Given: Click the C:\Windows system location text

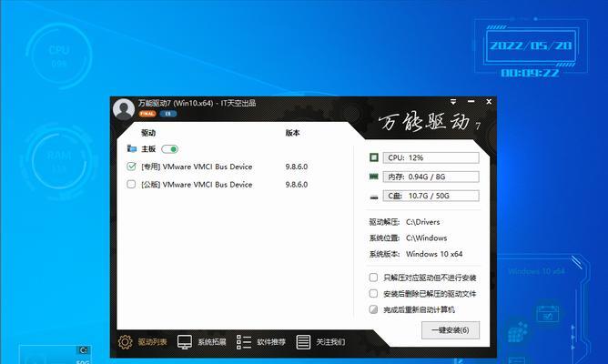Looking at the screenshot, I should pos(427,238).
